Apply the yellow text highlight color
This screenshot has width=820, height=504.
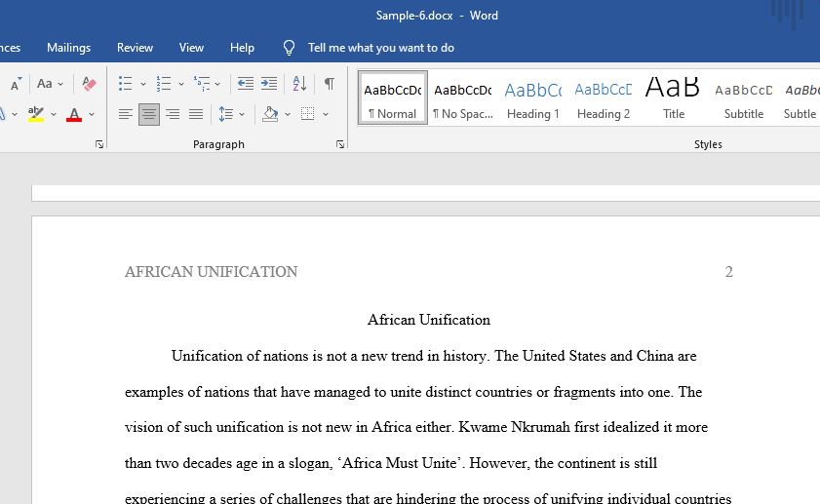(x=35, y=114)
